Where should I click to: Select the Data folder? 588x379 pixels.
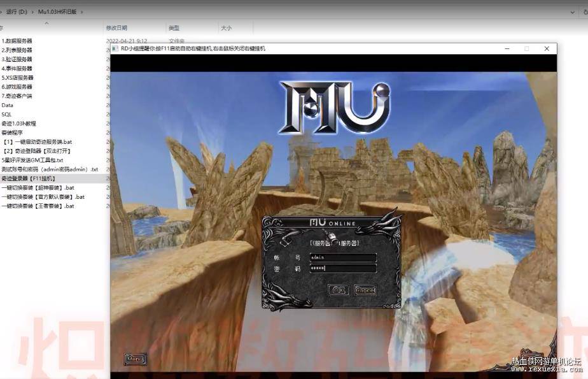tap(7, 105)
